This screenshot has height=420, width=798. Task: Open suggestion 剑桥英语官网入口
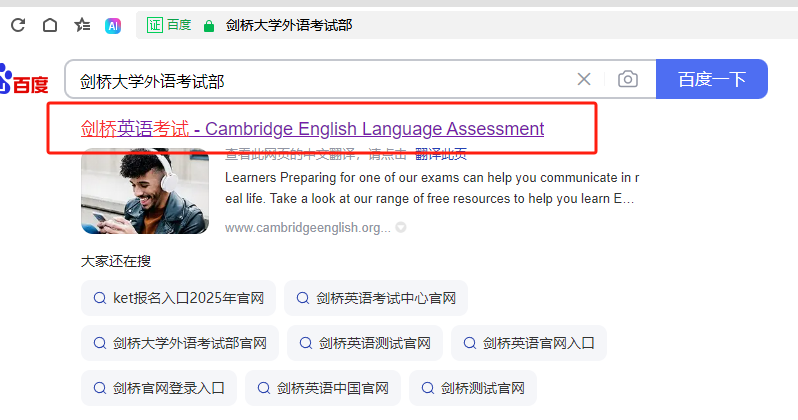pos(528,343)
